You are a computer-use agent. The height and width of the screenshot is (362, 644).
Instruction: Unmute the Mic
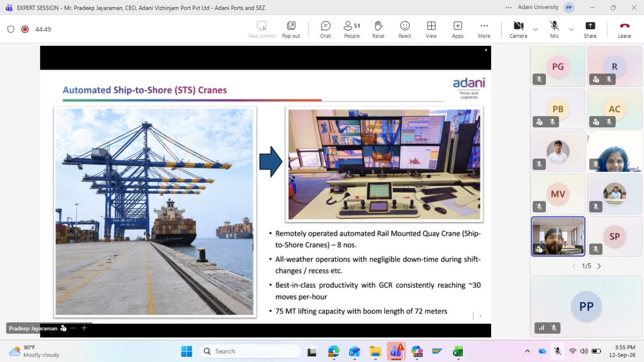[x=554, y=29]
